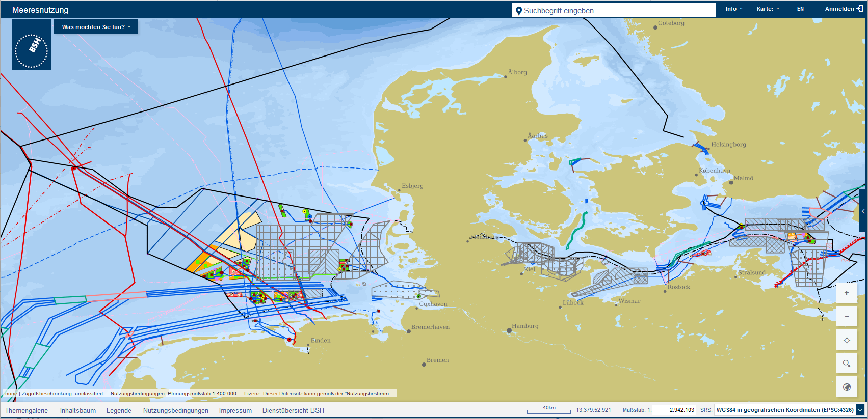The height and width of the screenshot is (419, 868).
Task: Open the Themengalerie tab
Action: 27,410
